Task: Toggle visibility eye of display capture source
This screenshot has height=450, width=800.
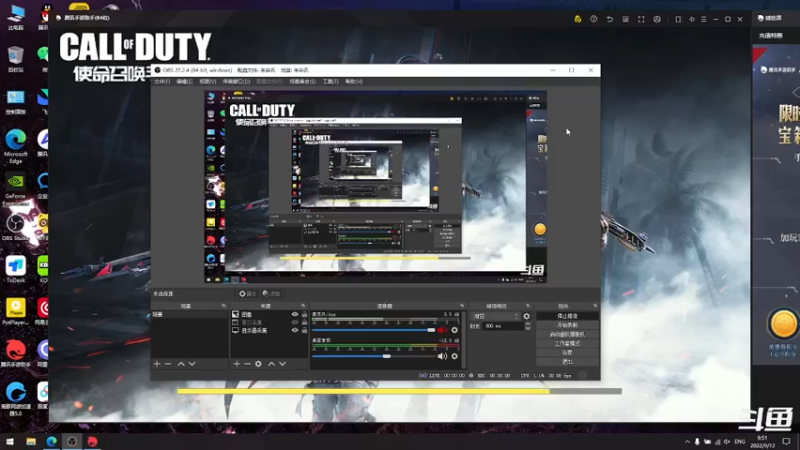Action: [x=294, y=331]
